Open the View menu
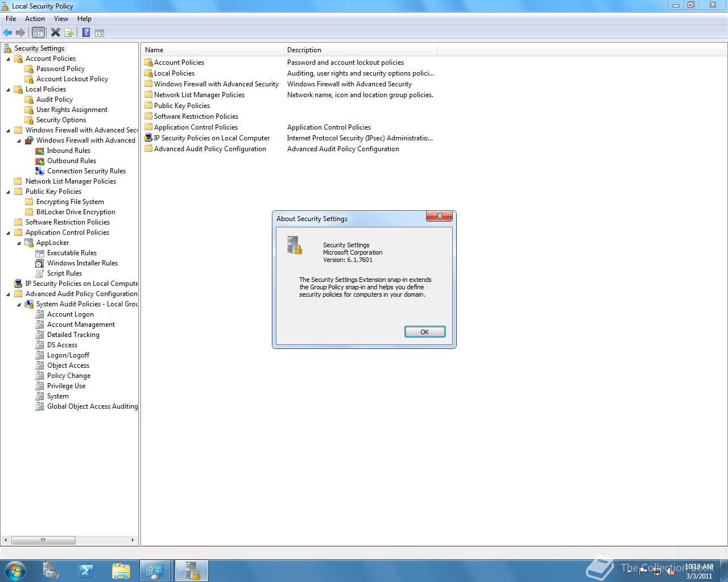Screen dimensions: 728x582 coord(61,19)
